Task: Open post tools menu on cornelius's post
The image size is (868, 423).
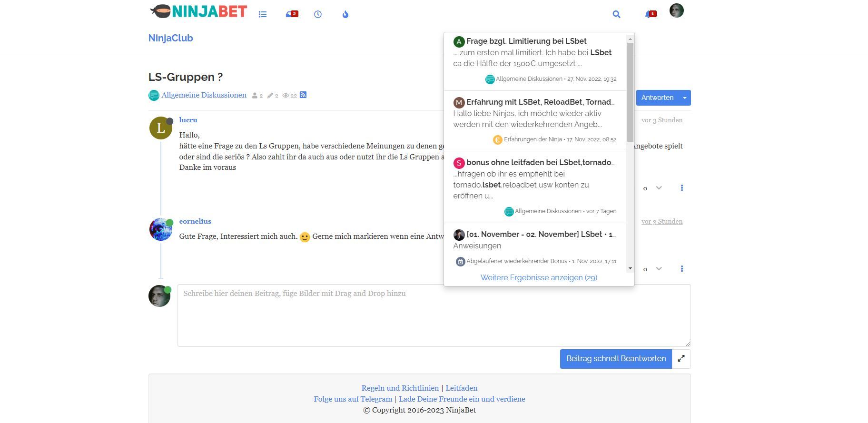Action: [x=682, y=269]
